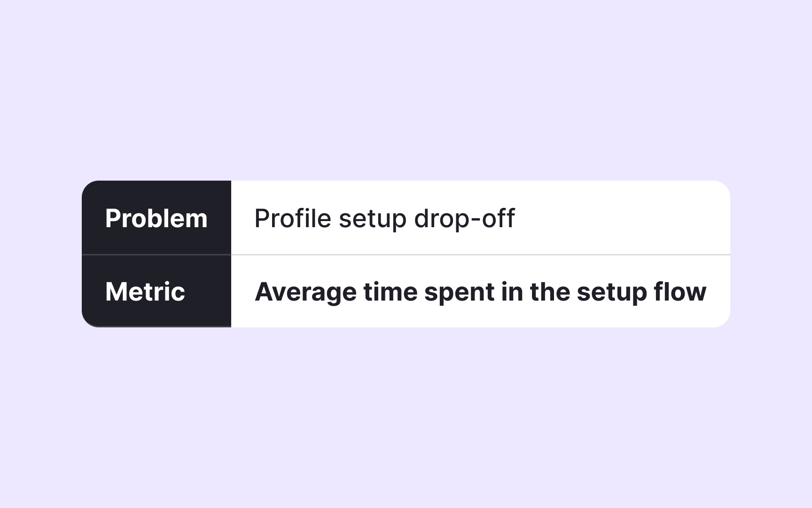The width and height of the screenshot is (812, 508).
Task: Click the word "in" in the Metric row
Action: click(x=512, y=292)
